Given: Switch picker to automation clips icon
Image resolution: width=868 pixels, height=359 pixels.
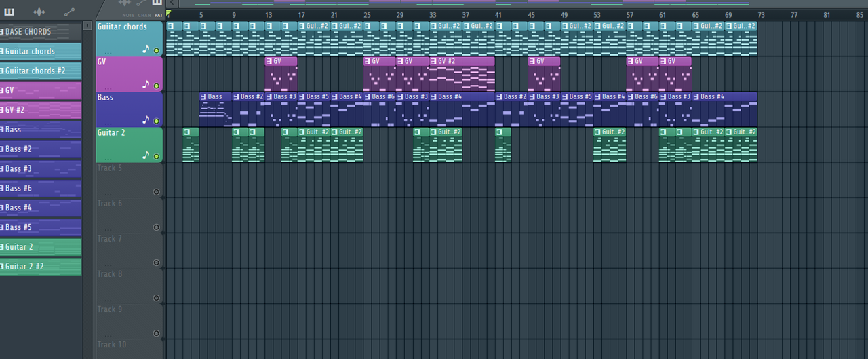Looking at the screenshot, I should [69, 12].
